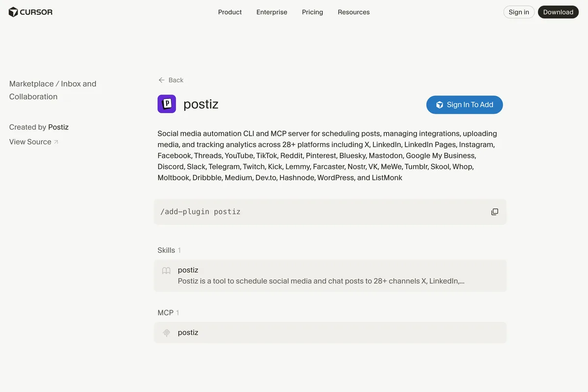The height and width of the screenshot is (392, 588).
Task: Click the postiz plugin title
Action: 201,104
